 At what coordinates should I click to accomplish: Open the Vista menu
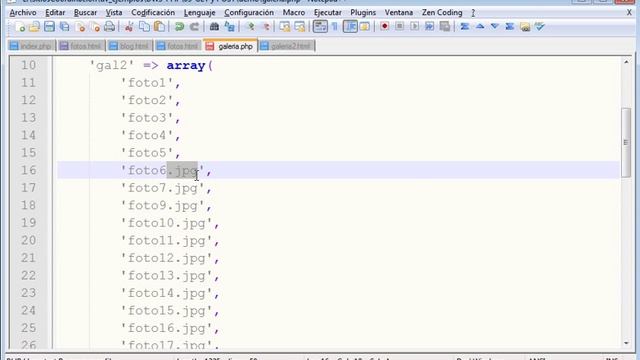click(114, 13)
